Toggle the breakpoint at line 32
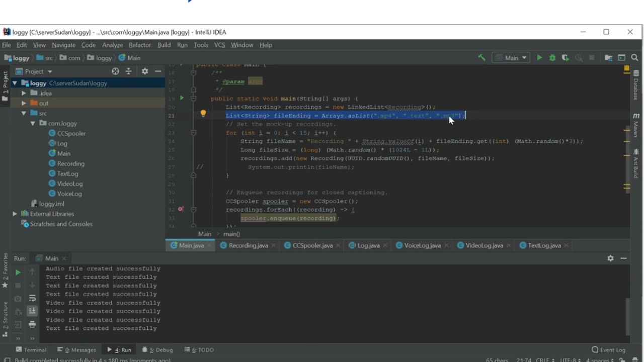644x362 pixels. pos(181,209)
